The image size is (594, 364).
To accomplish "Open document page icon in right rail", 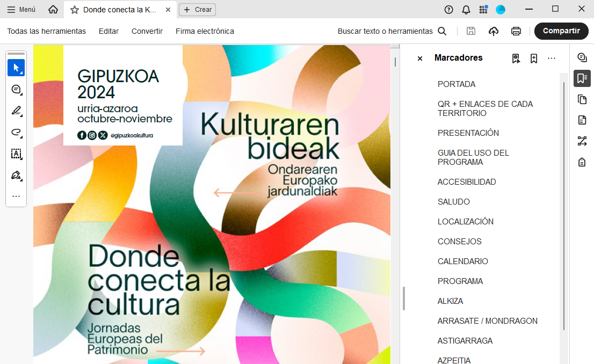I will 582,120.
